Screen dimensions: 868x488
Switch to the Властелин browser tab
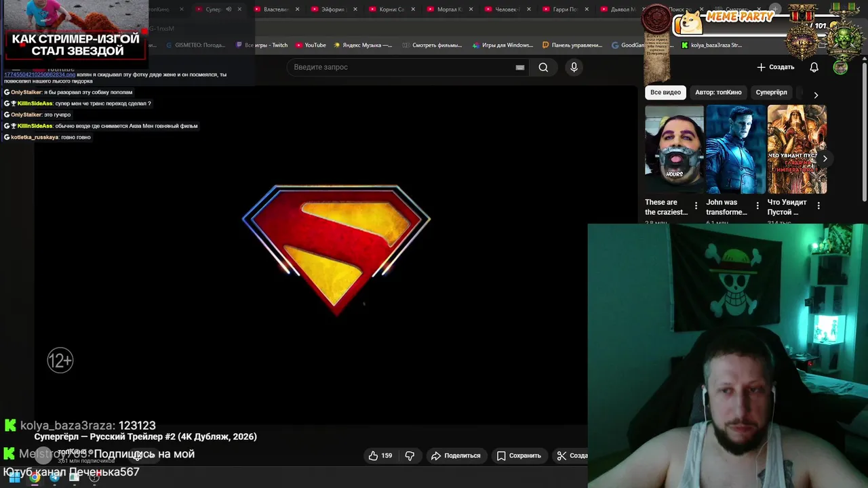274,9
